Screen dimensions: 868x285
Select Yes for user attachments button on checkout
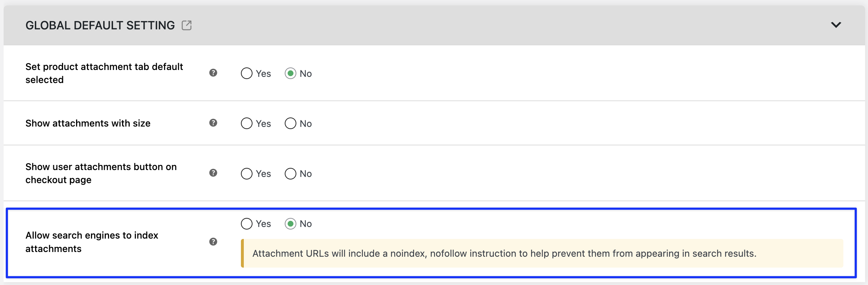click(247, 174)
